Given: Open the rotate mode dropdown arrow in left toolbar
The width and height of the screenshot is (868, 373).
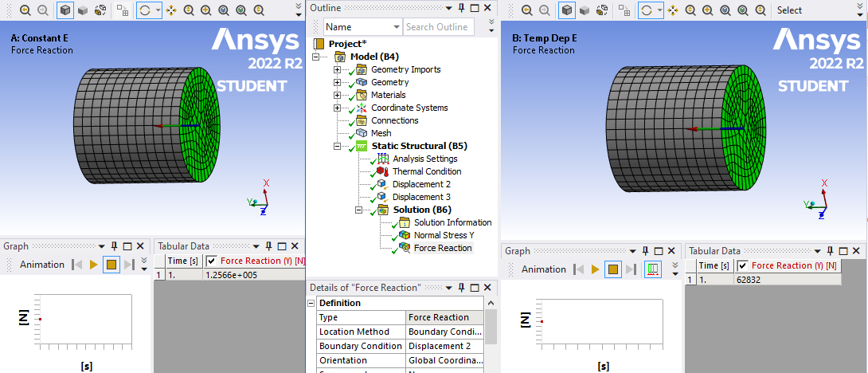Looking at the screenshot, I should click(158, 10).
